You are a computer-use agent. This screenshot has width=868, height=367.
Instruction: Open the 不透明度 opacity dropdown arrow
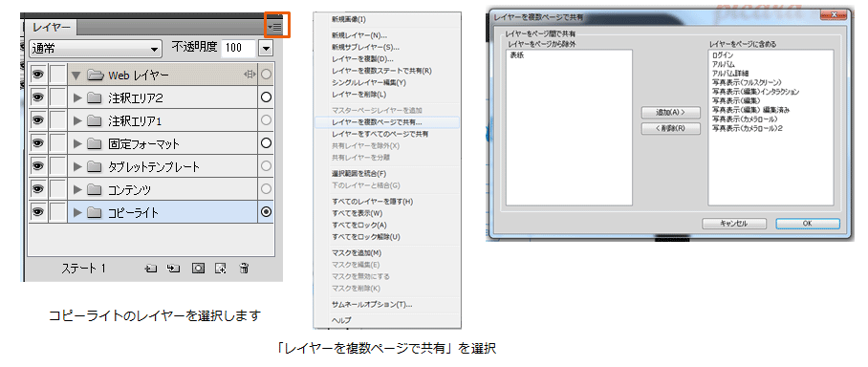pos(266,49)
